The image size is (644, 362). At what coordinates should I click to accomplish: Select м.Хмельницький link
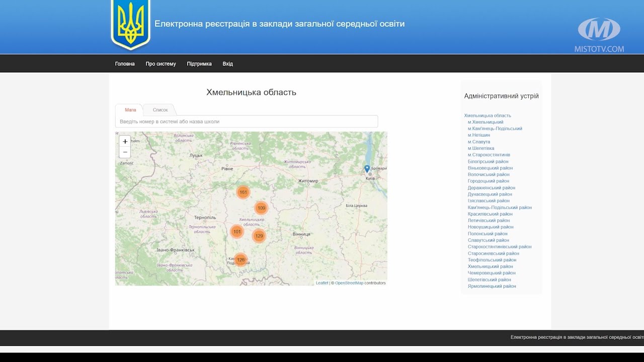pos(486,122)
